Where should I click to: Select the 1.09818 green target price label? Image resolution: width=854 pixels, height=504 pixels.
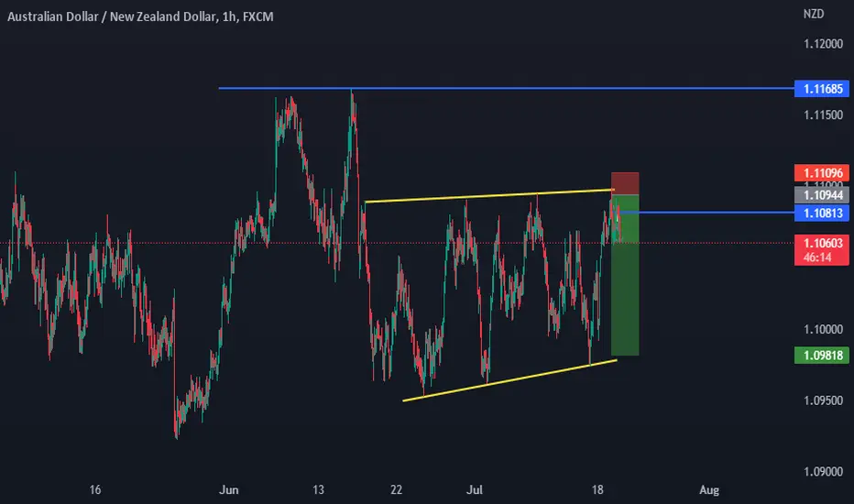[x=822, y=356]
